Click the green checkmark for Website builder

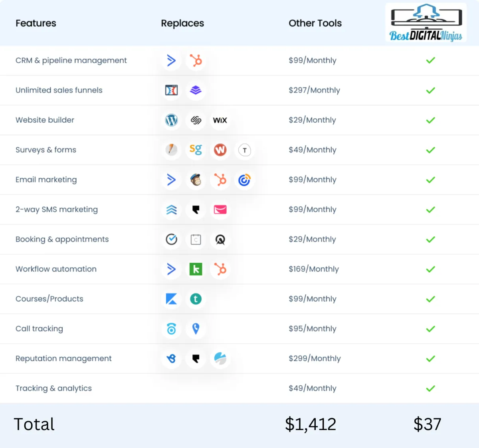(x=430, y=120)
